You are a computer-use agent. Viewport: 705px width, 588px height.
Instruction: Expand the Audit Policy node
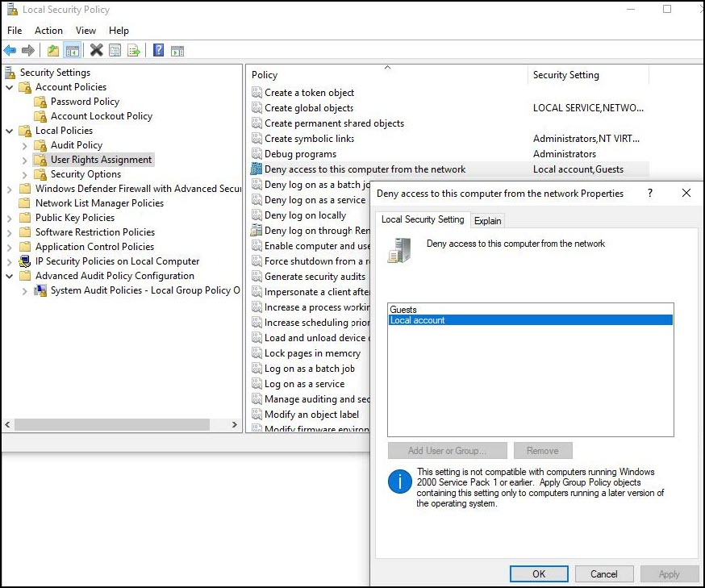coord(25,145)
